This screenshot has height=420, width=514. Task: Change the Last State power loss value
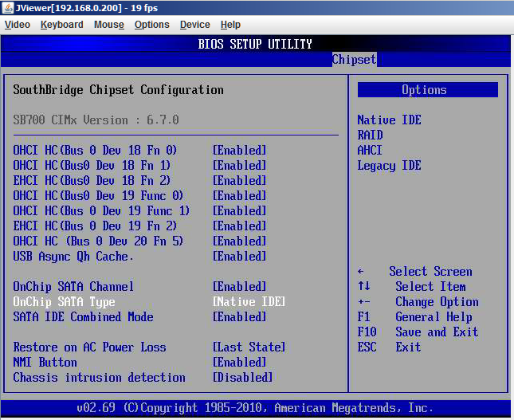[249, 347]
